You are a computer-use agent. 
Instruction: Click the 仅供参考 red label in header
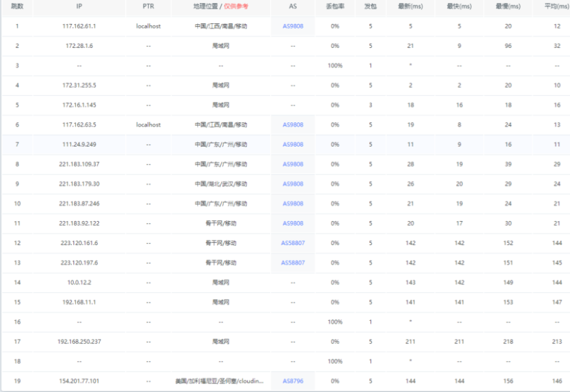(x=236, y=6)
